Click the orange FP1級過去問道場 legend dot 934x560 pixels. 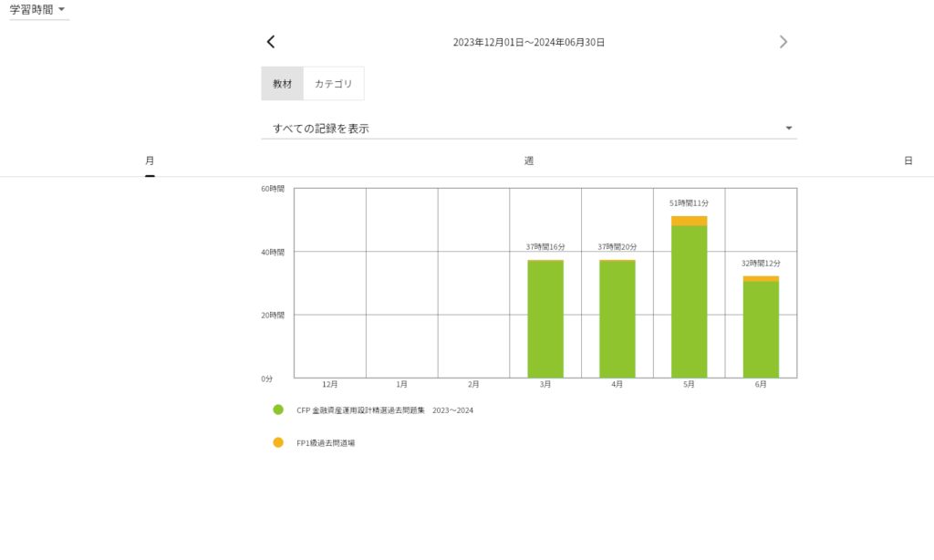point(278,442)
